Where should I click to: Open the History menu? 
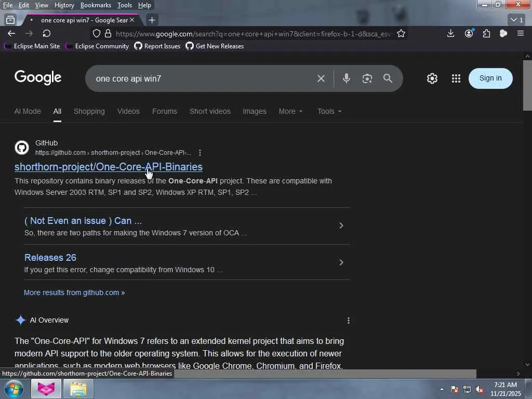(x=64, y=5)
